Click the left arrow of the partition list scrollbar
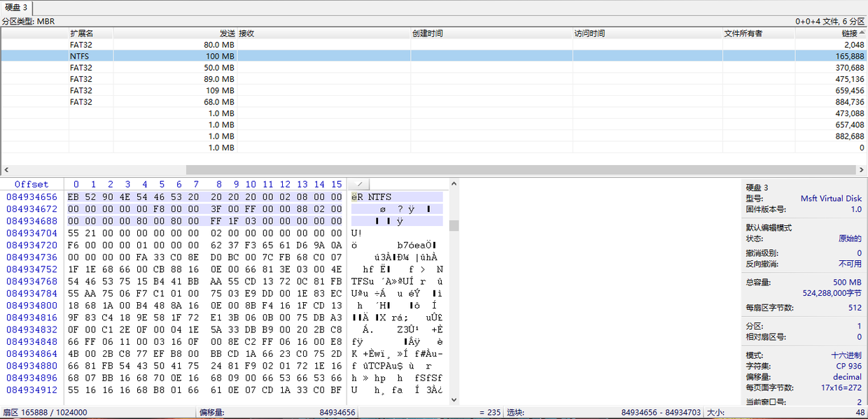This screenshot has height=419, width=868. [6, 170]
